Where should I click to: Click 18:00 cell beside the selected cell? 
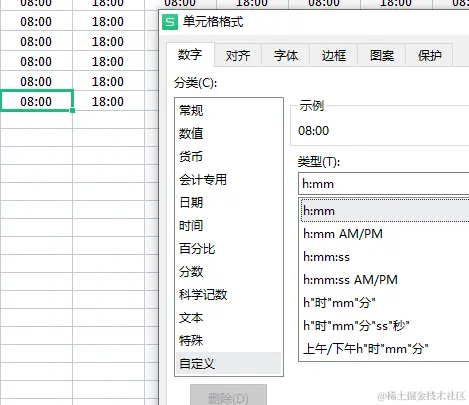(108, 101)
